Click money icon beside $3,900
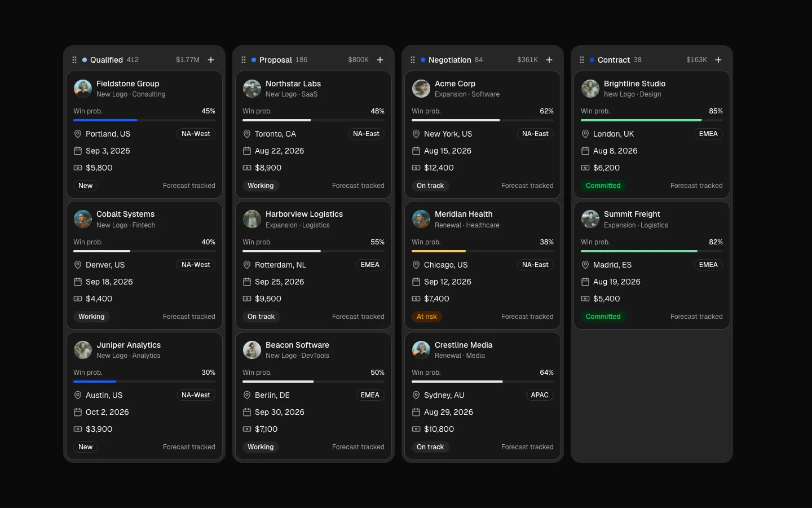Viewport: 812px width, 508px height. [x=78, y=429]
